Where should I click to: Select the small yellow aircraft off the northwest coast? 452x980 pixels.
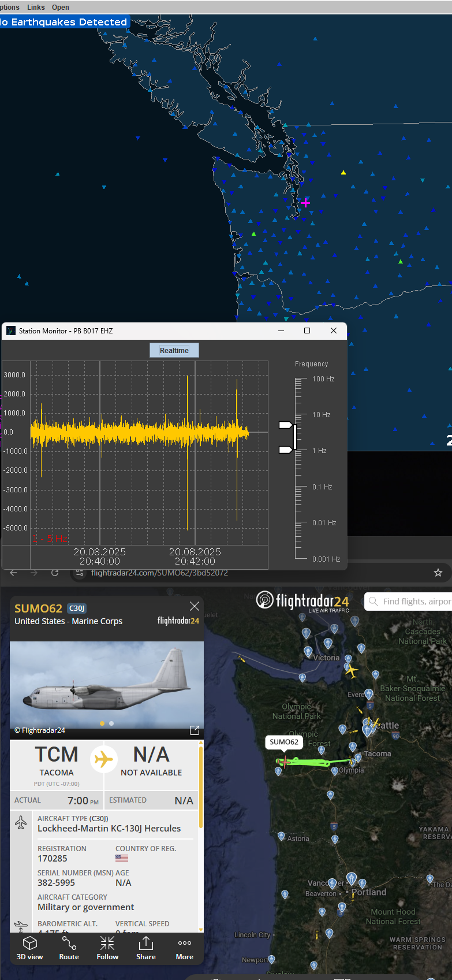click(241, 658)
